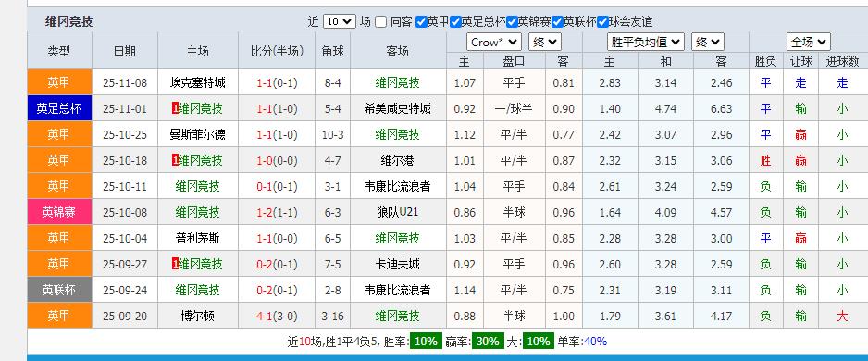Open home team 普利茅斯
This screenshot has height=361, width=868.
[x=198, y=238]
